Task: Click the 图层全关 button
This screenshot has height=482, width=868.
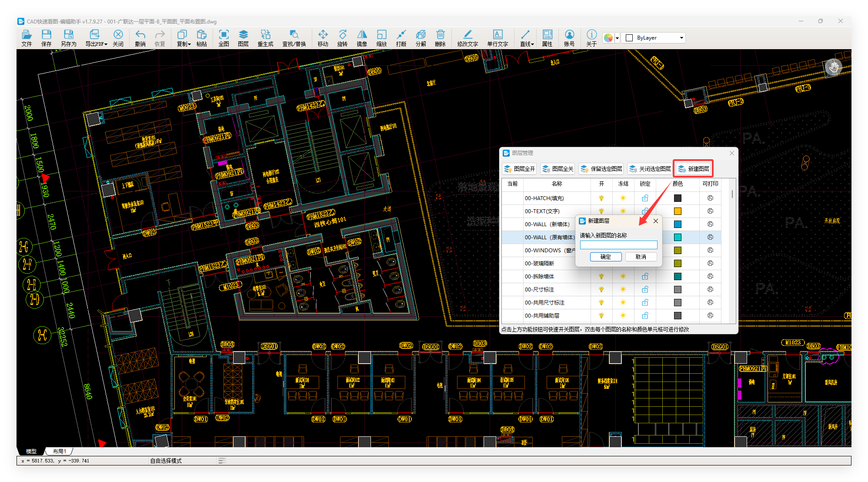Action: pyautogui.click(x=558, y=169)
